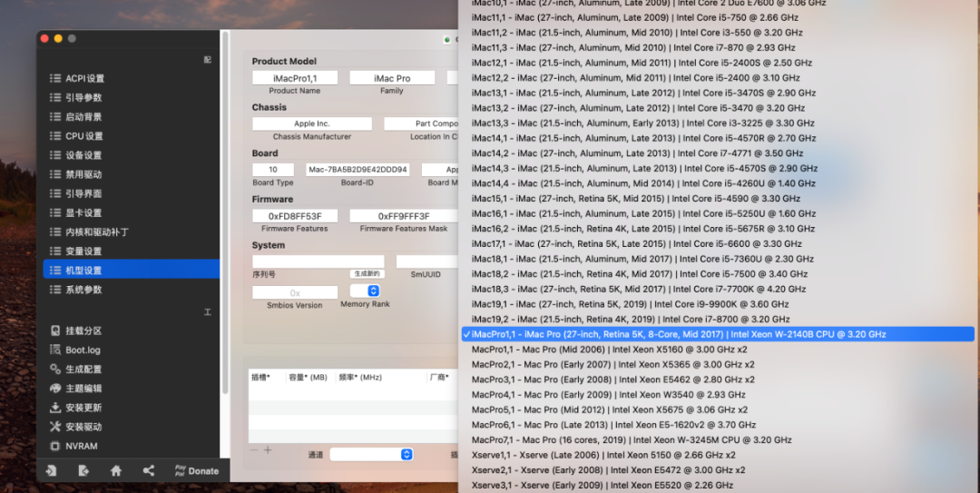Open the 设备设置 section
Image resolution: width=980 pixels, height=493 pixels.
coord(132,155)
